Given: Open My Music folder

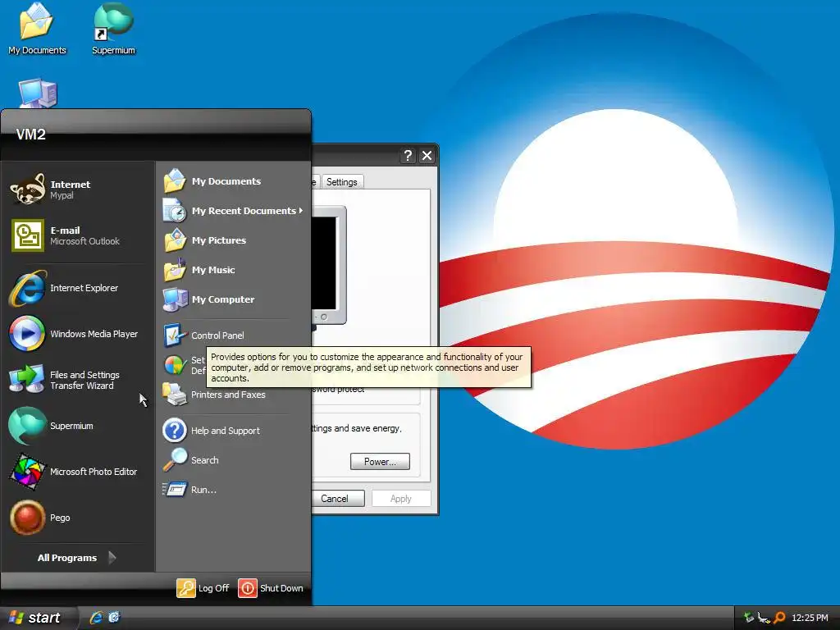Looking at the screenshot, I should click(x=234, y=269).
